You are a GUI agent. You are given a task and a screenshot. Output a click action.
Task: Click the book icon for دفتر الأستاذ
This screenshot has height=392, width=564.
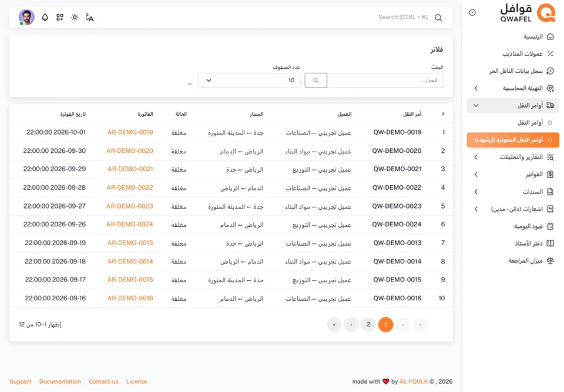[550, 243]
